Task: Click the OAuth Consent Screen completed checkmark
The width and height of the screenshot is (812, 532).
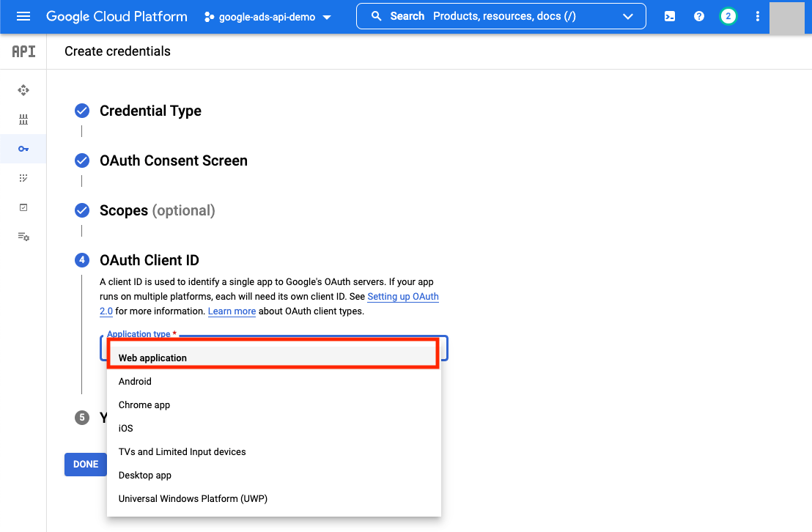Action: 82,160
